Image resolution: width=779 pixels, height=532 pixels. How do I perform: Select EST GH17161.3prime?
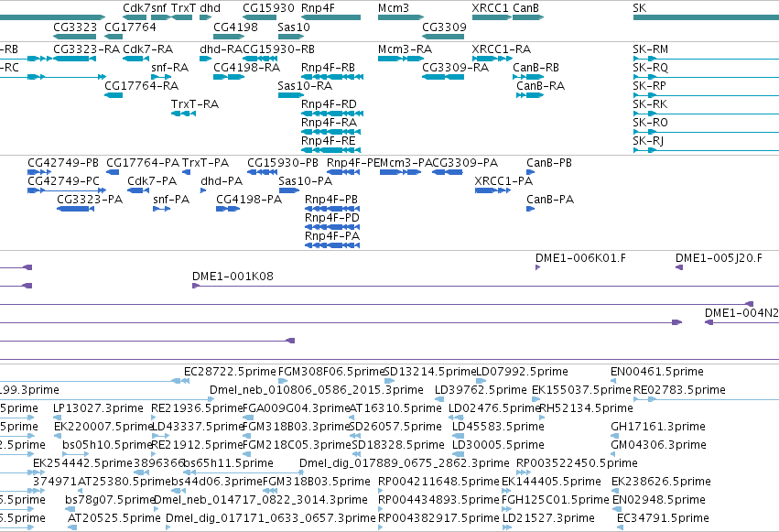(x=658, y=427)
